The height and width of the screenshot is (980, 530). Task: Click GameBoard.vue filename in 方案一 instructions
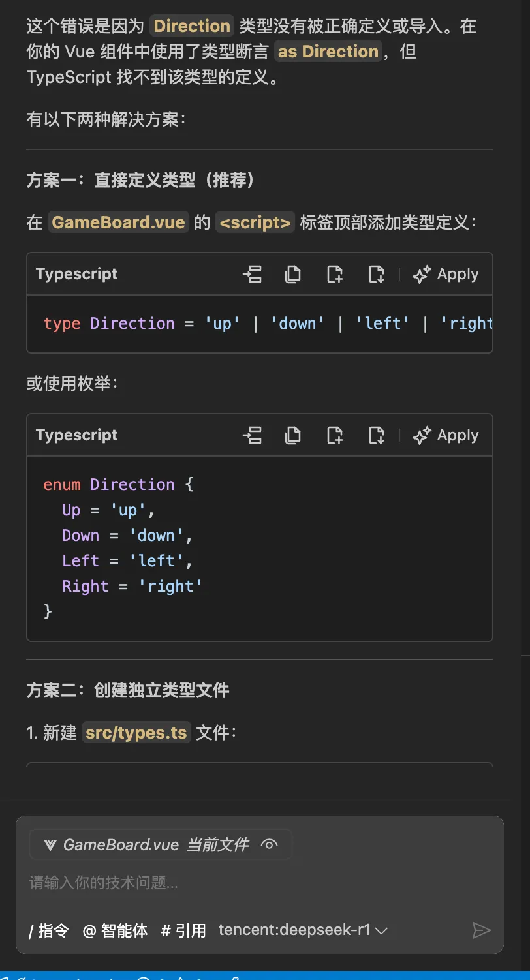point(118,222)
